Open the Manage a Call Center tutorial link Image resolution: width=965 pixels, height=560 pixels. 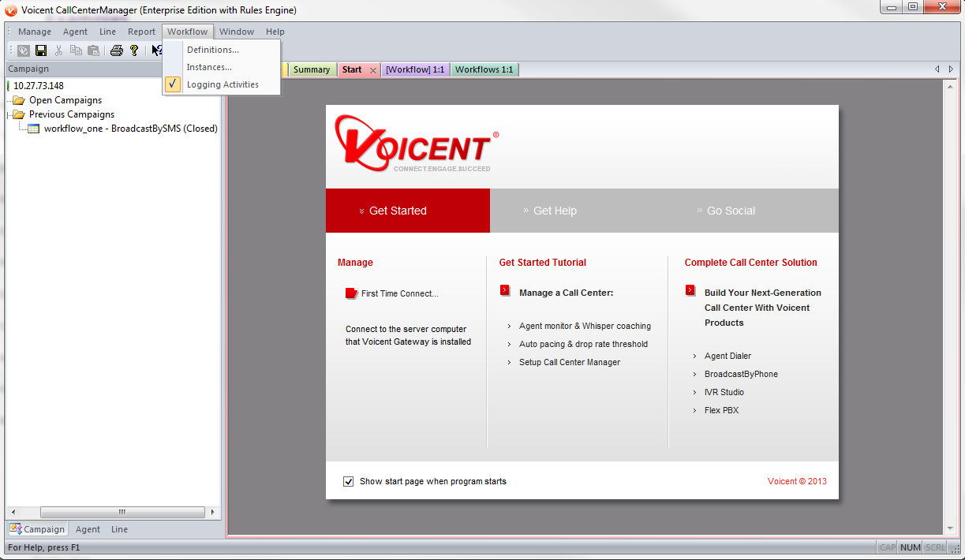pos(566,293)
